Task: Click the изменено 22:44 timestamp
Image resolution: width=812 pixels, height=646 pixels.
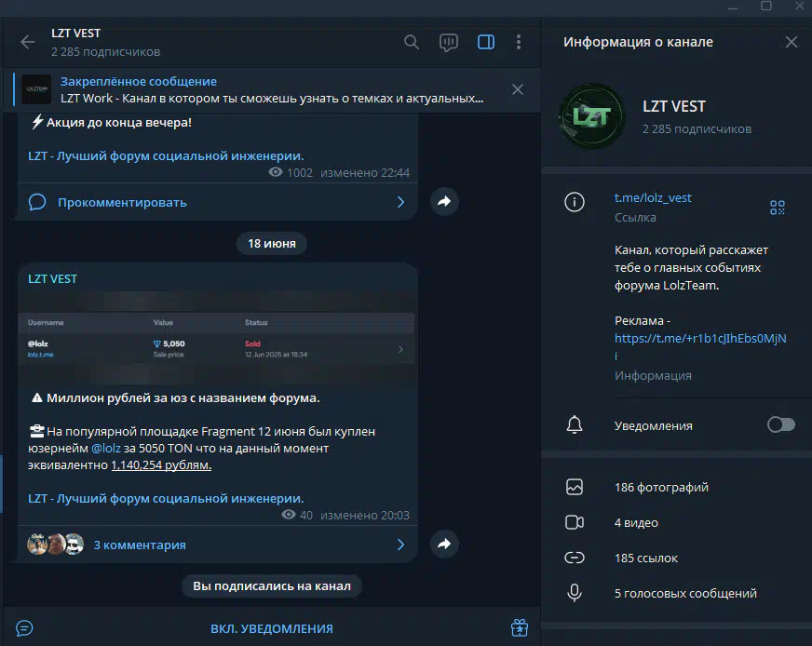Action: coord(365,172)
